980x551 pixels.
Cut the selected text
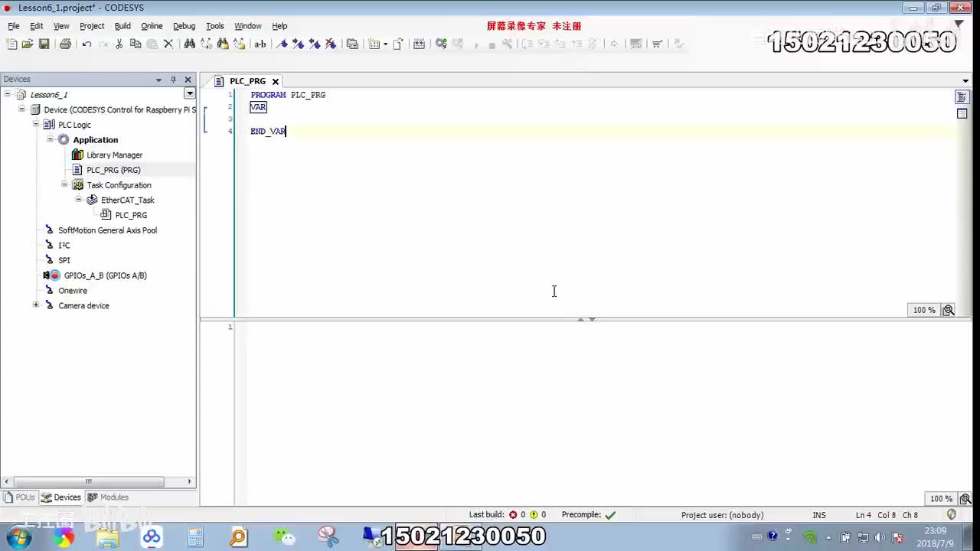pyautogui.click(x=119, y=44)
